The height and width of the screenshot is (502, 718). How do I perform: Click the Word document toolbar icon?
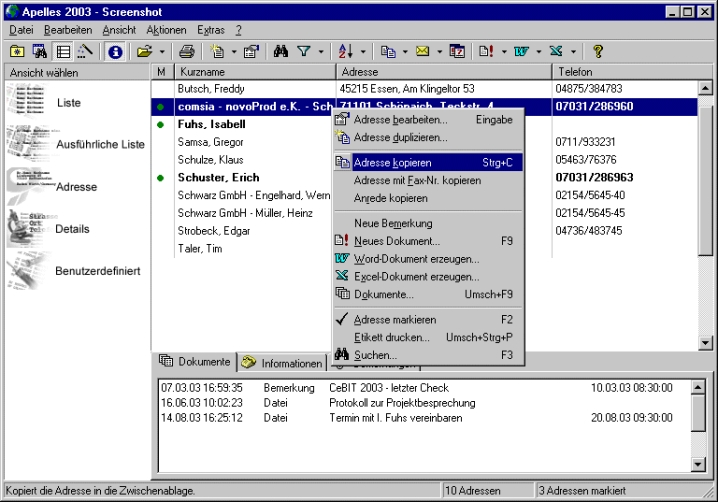click(x=521, y=51)
